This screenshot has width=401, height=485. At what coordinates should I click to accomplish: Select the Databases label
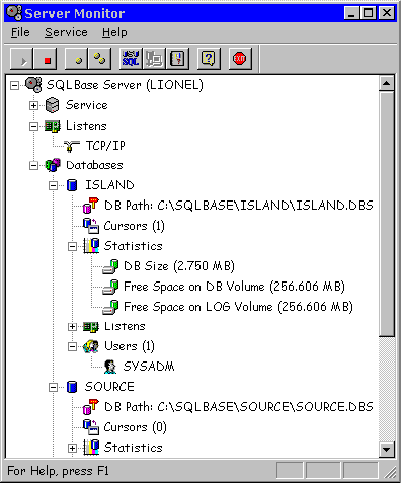pyautogui.click(x=95, y=165)
